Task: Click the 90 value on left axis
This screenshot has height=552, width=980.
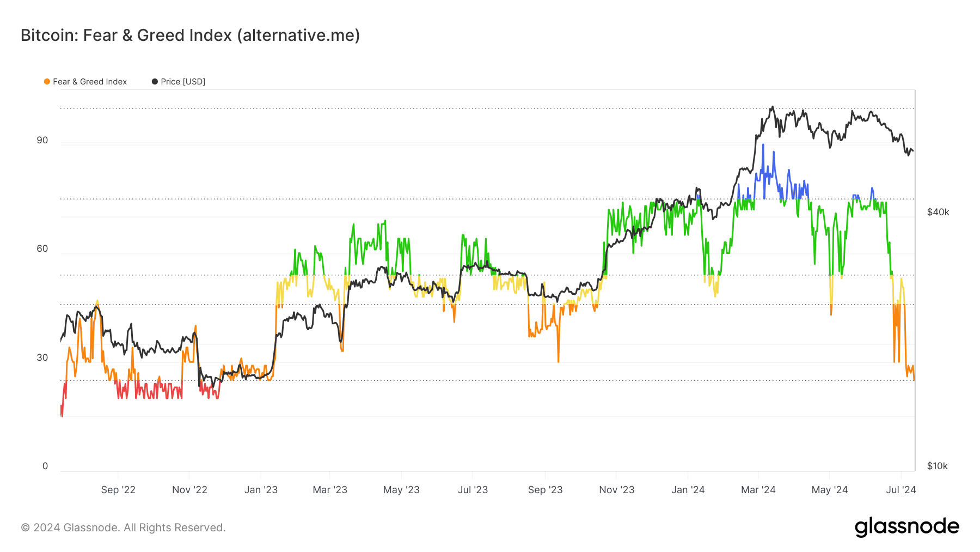Action: coord(42,141)
